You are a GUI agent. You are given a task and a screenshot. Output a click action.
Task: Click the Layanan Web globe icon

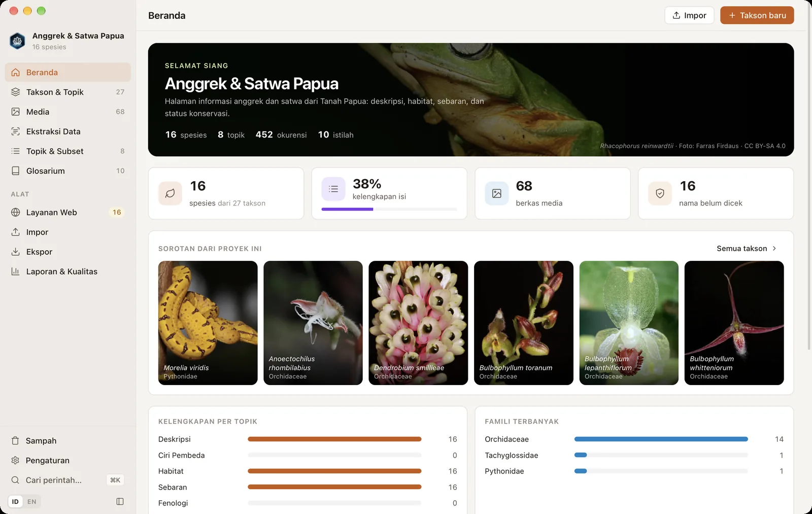pyautogui.click(x=16, y=213)
